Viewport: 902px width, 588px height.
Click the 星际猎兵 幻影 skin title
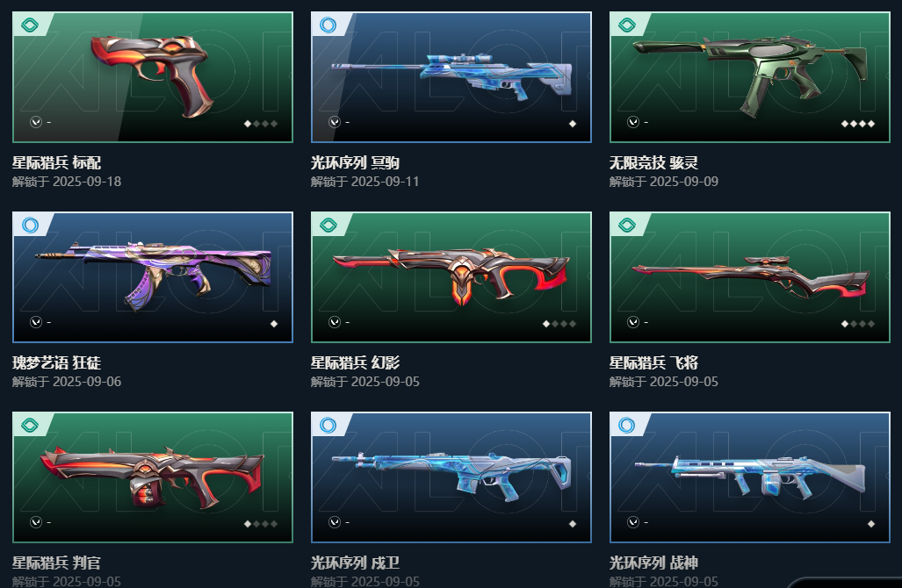(x=355, y=362)
